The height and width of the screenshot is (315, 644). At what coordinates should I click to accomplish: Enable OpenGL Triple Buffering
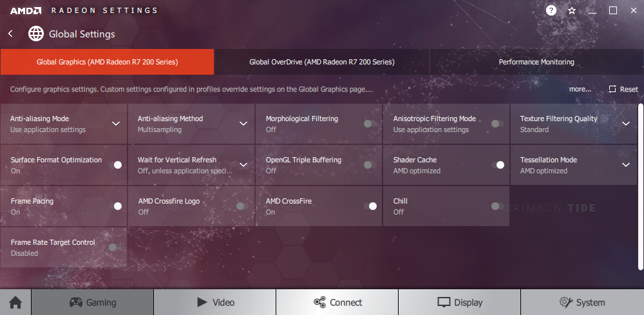coord(370,165)
